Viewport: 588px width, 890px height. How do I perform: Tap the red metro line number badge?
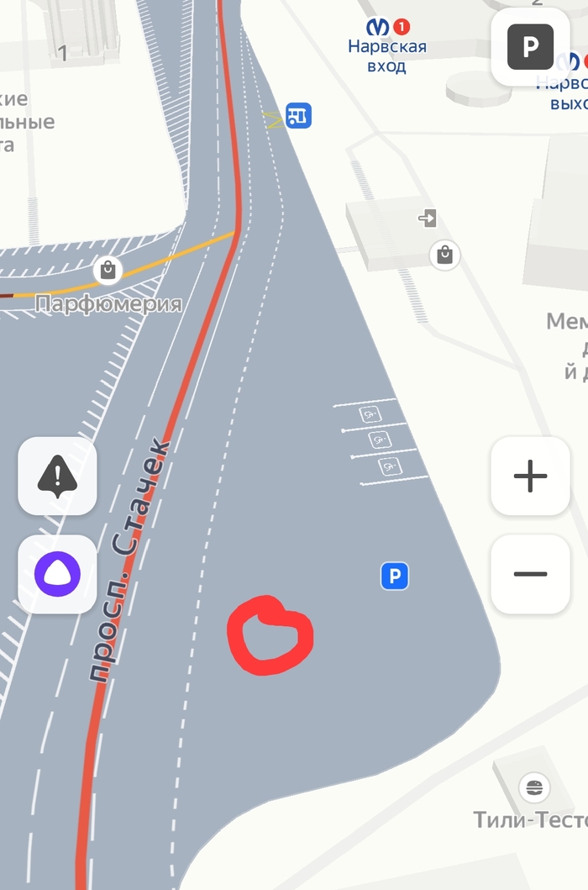[x=402, y=27]
